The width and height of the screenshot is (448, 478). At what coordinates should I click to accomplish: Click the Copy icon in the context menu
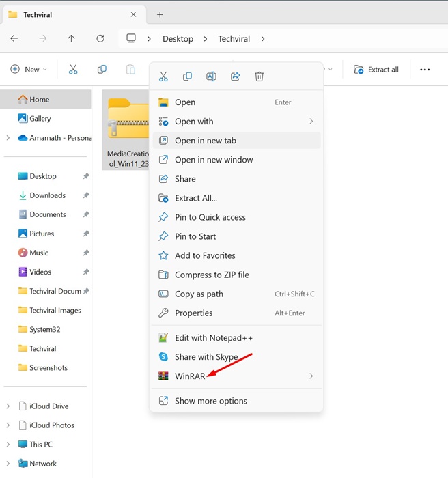[x=187, y=76]
